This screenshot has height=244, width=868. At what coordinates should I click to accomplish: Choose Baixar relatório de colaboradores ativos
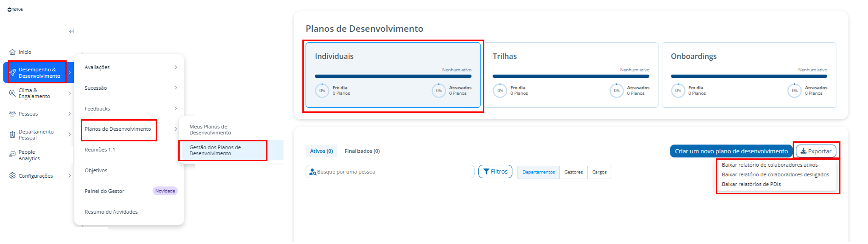pyautogui.click(x=770, y=165)
